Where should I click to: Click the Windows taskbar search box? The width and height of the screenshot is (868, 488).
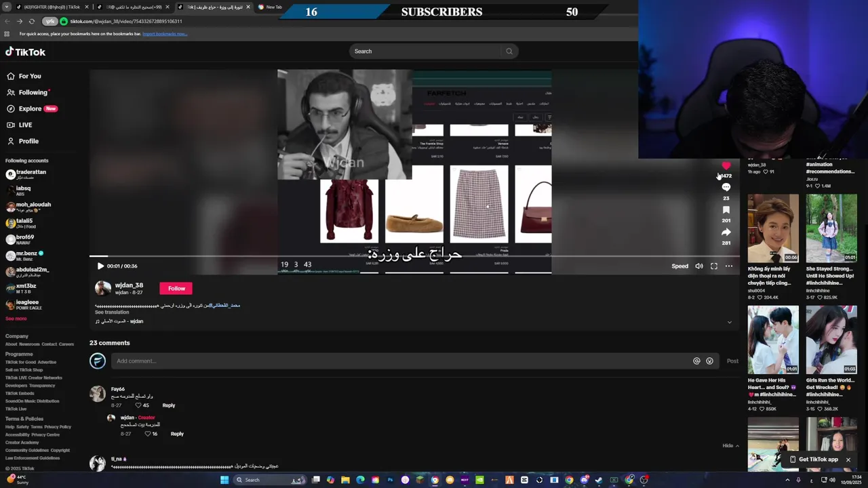click(269, 480)
